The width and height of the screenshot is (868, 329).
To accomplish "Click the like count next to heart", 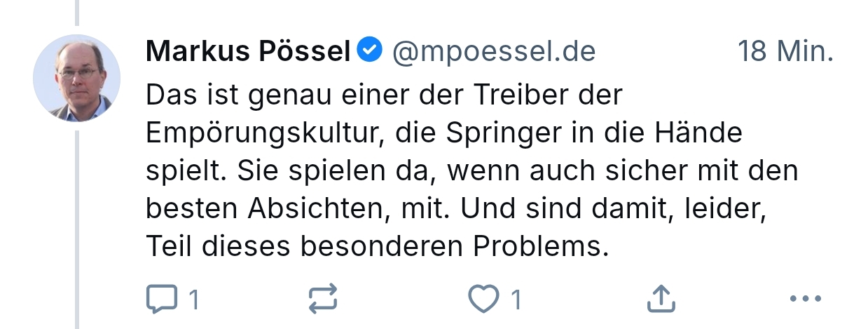I will click(x=516, y=300).
